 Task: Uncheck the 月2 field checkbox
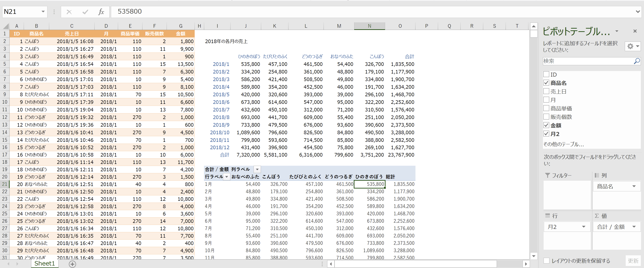coord(546,134)
